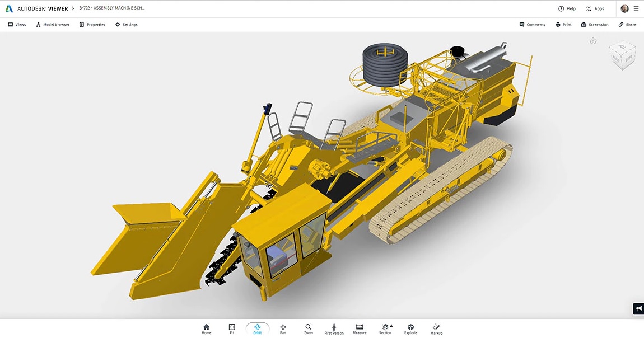Open the Comments panel
The height and width of the screenshot is (338, 644).
pyautogui.click(x=533, y=25)
